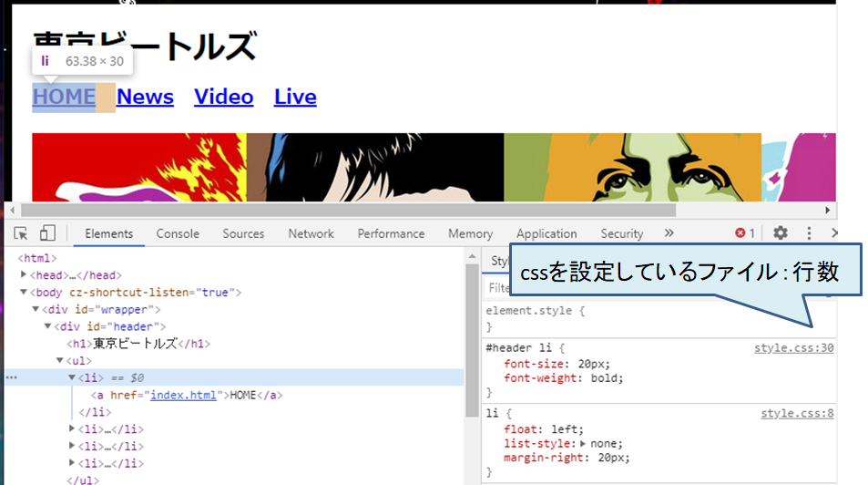The height and width of the screenshot is (485, 868).
Task: Select the html root tag
Action: [x=37, y=258]
